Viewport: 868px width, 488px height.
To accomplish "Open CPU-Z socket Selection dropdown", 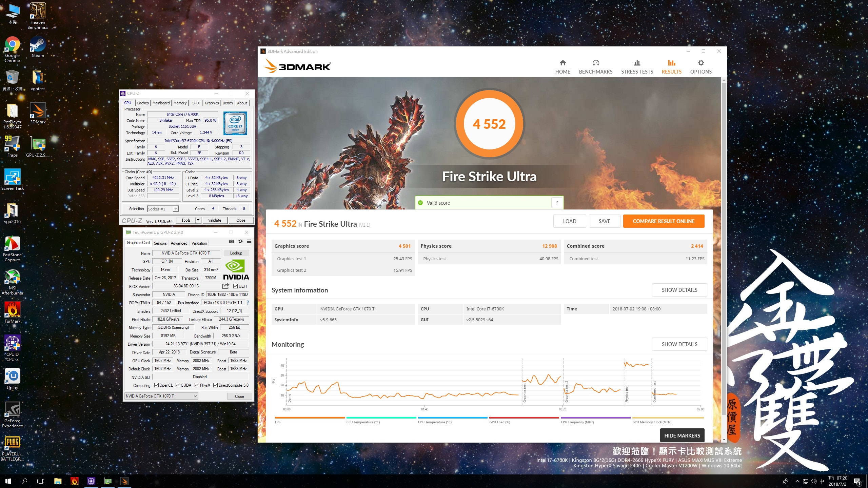I will tap(163, 209).
